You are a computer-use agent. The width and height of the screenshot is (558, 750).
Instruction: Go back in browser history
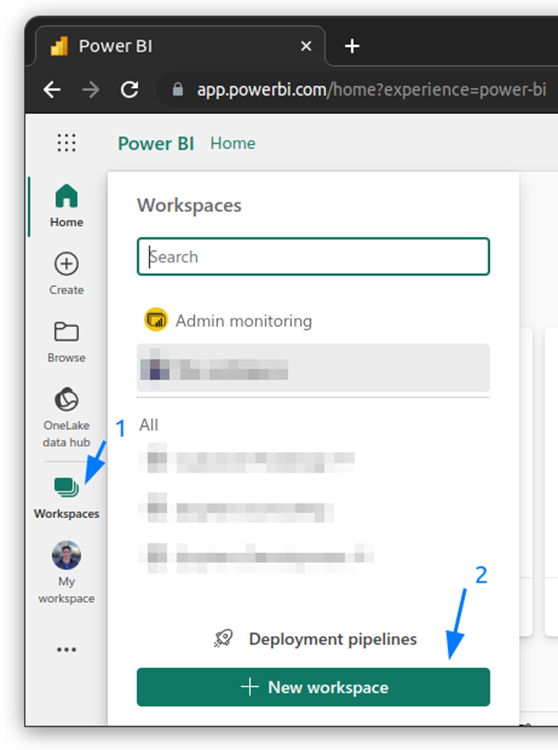coord(52,89)
